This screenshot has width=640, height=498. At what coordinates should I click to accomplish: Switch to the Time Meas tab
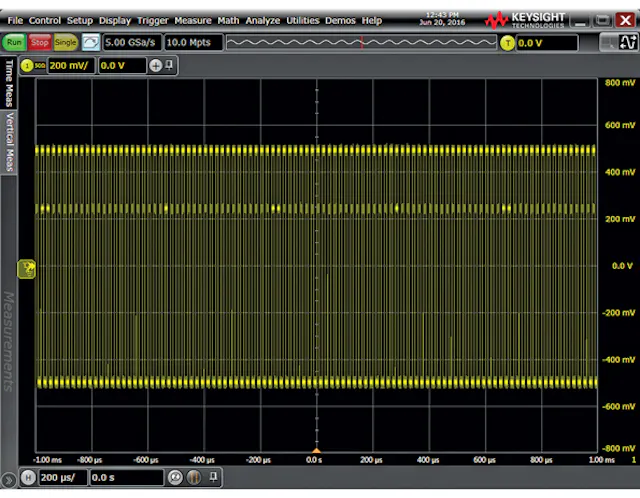click(x=9, y=82)
